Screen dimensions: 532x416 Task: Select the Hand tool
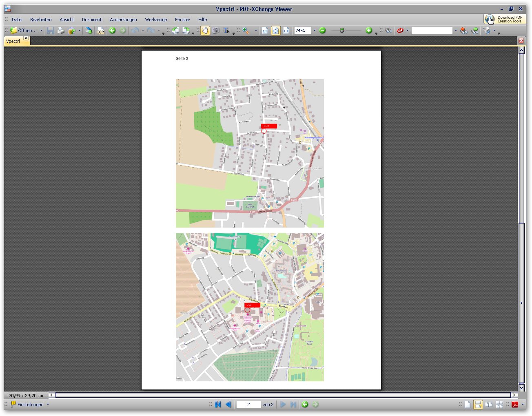click(x=205, y=31)
